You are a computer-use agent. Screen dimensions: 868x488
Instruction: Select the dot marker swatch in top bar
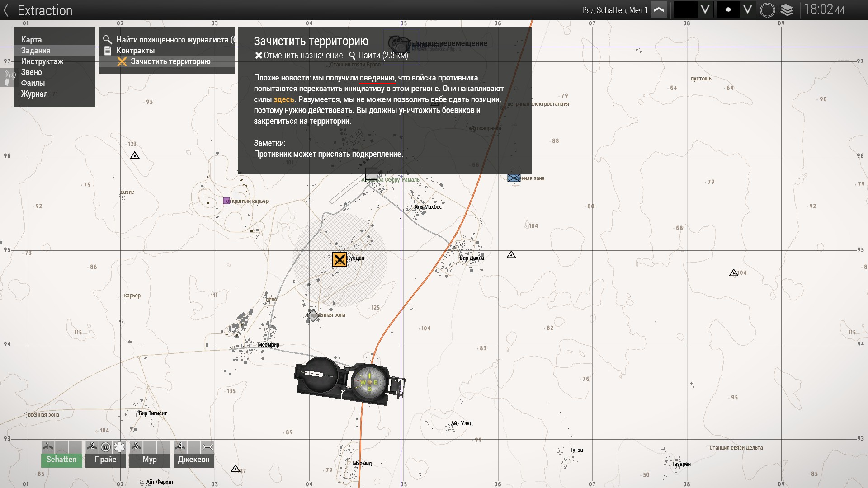coord(728,10)
